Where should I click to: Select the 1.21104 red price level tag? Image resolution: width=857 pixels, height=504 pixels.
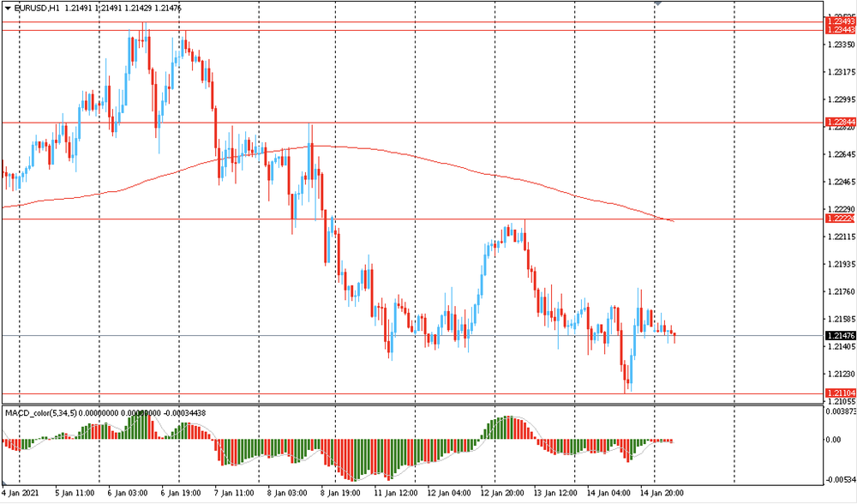tap(842, 393)
